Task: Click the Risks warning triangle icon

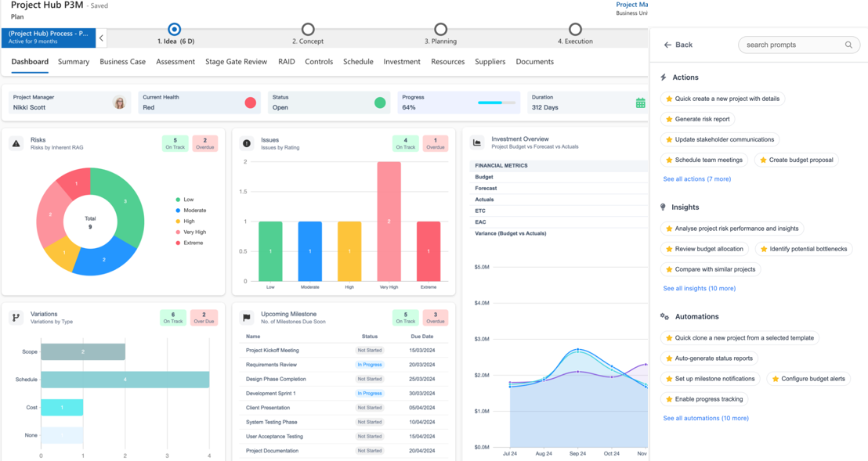Action: pos(16,144)
